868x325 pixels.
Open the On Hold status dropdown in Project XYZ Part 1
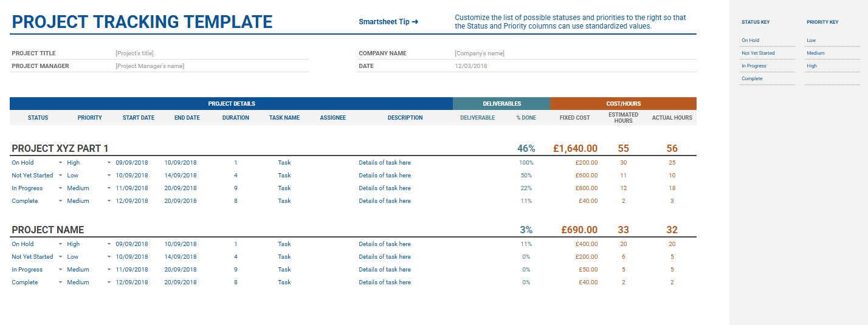click(60, 163)
